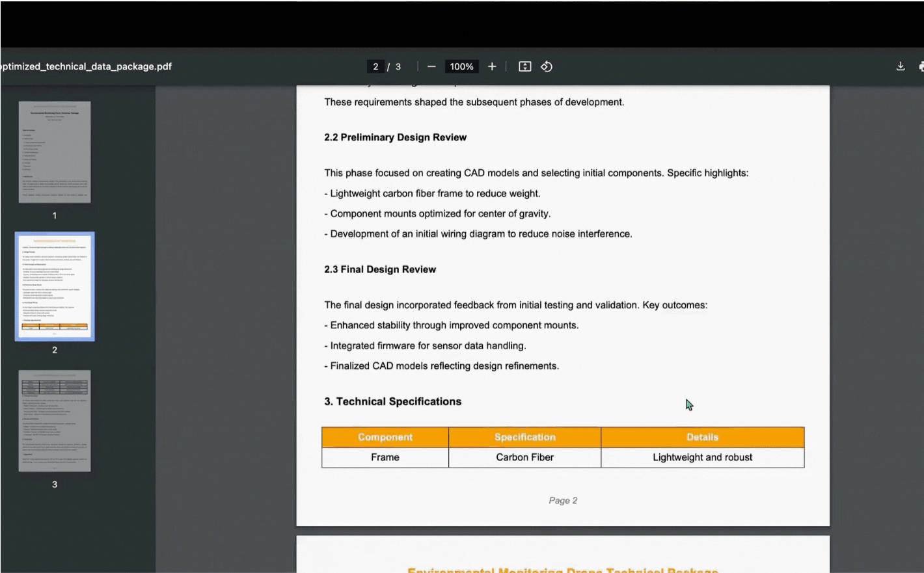Open the page 1 thumbnail
This screenshot has width=924, height=573.
tap(55, 152)
